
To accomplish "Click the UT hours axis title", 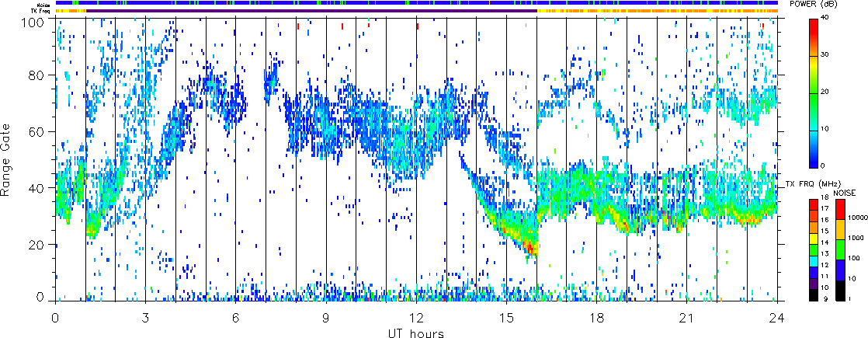I will click(x=415, y=333).
